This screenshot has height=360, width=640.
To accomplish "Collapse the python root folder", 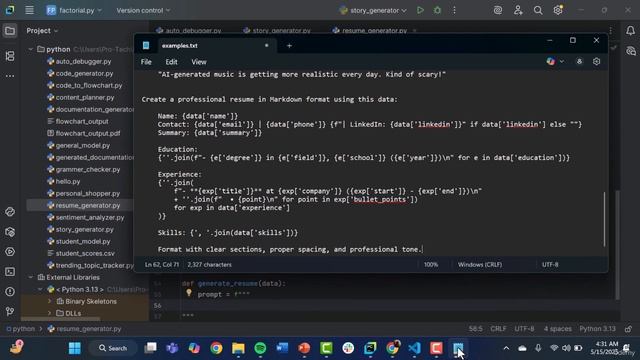I will (31, 49).
